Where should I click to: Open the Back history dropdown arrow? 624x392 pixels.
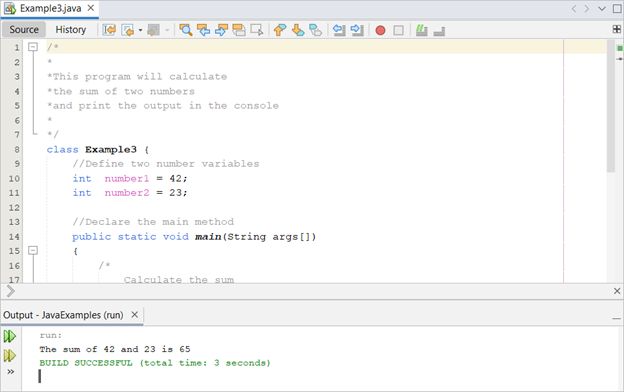click(140, 30)
